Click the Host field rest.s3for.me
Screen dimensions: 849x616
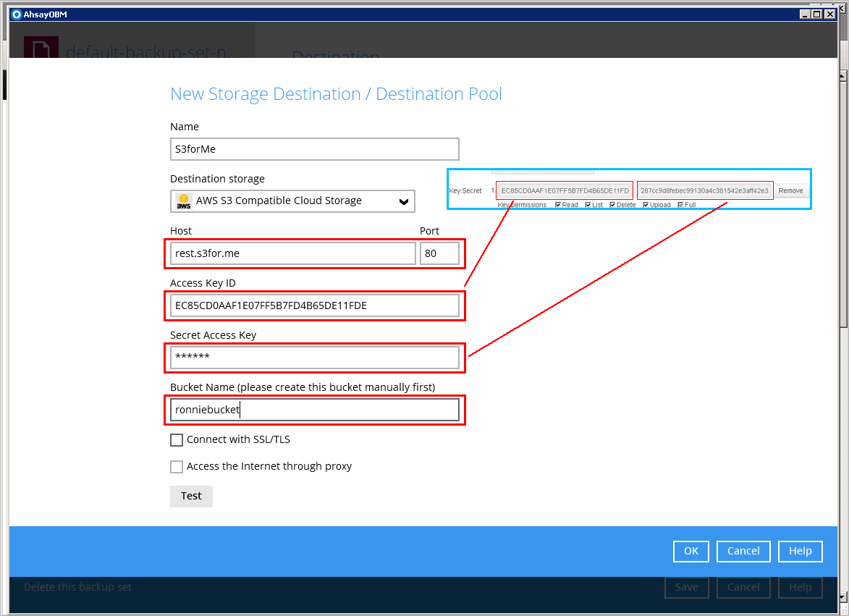point(293,253)
